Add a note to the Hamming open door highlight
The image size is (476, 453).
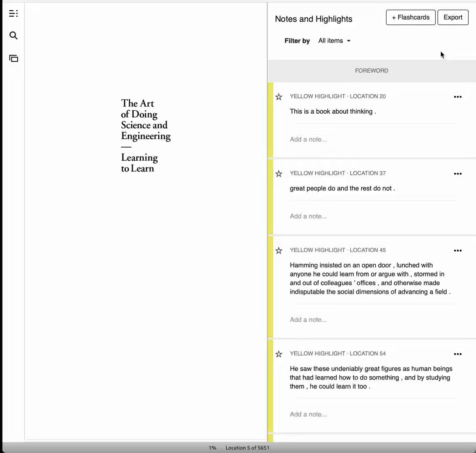point(308,319)
